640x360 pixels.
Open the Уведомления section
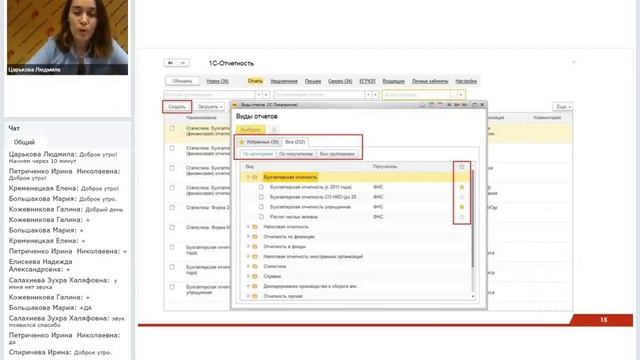(284, 81)
